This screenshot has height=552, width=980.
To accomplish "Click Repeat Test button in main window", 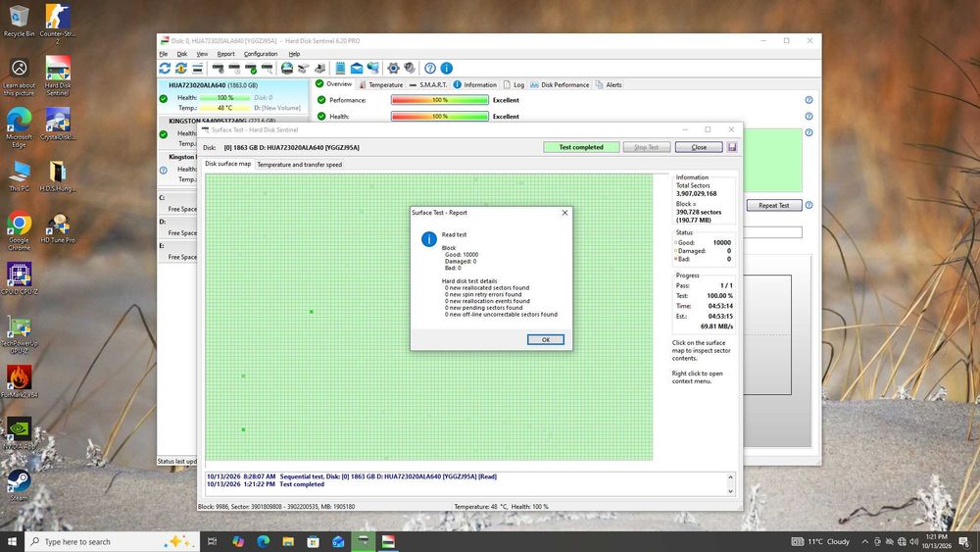I will click(x=774, y=205).
